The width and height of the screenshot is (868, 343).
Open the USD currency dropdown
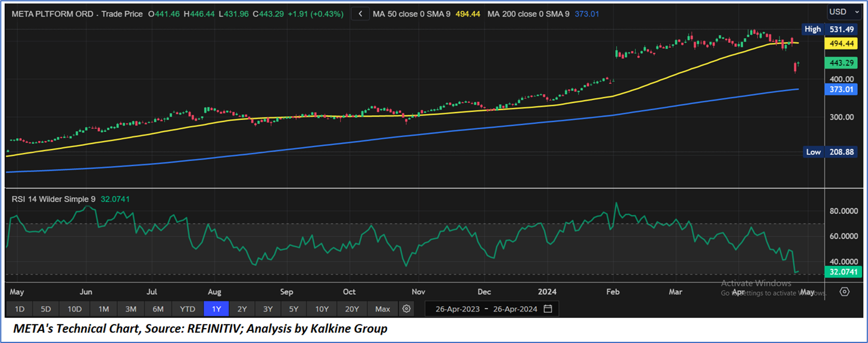pos(845,12)
